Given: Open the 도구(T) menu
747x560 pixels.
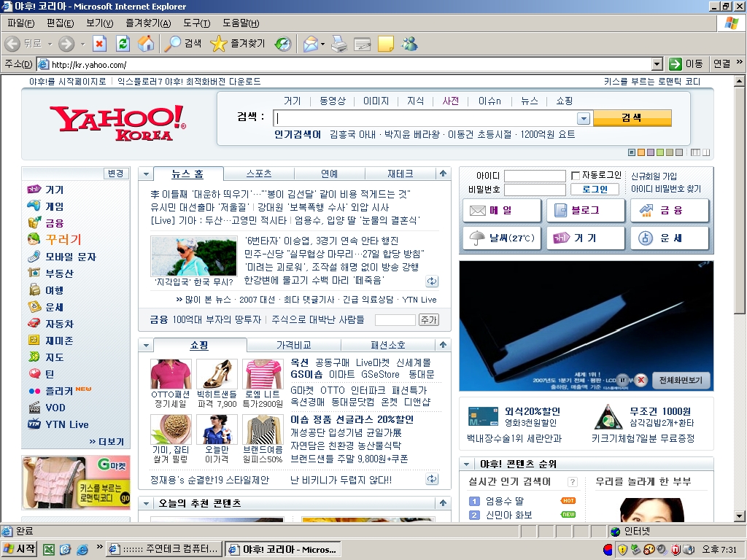Looking at the screenshot, I should click(x=197, y=23).
